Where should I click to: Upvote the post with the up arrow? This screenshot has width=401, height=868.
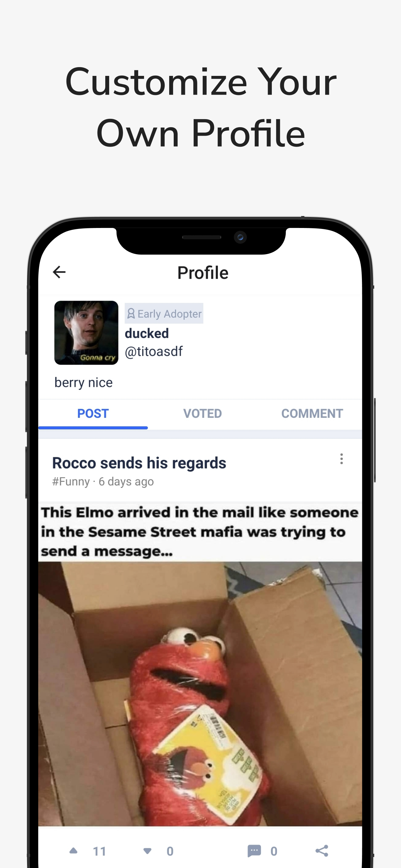74,851
